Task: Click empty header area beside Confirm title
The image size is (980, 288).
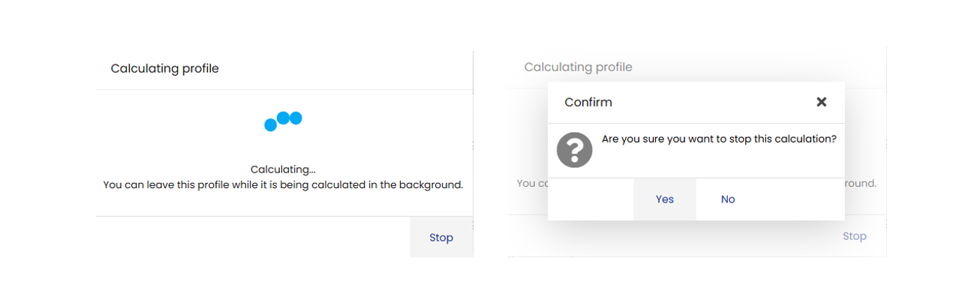Action: click(x=713, y=102)
